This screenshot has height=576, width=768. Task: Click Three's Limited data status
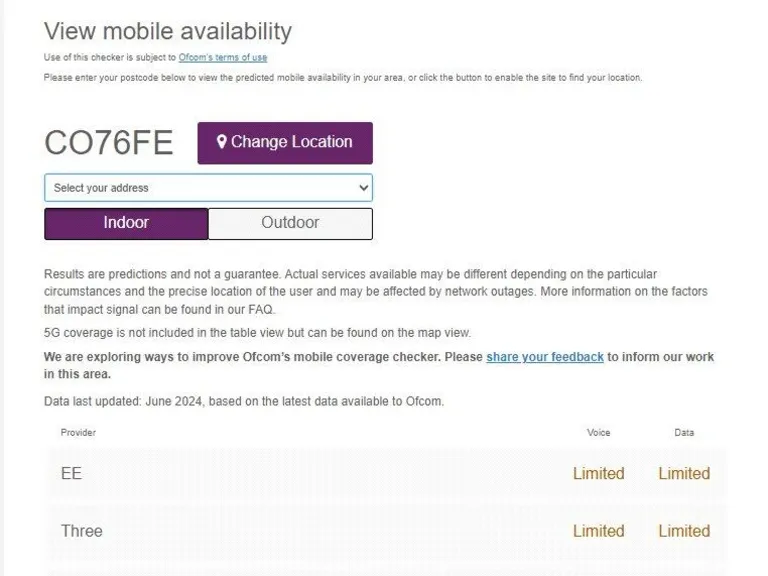pos(684,531)
